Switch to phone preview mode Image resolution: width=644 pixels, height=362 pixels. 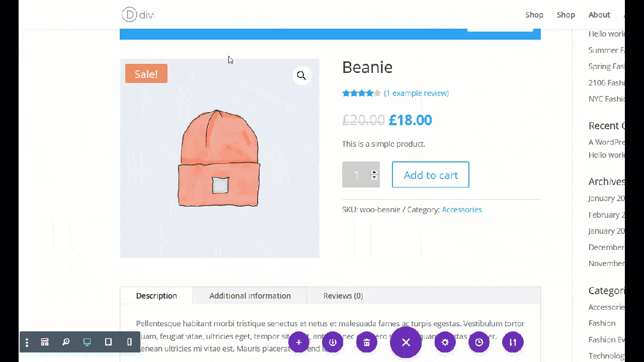[x=129, y=342]
